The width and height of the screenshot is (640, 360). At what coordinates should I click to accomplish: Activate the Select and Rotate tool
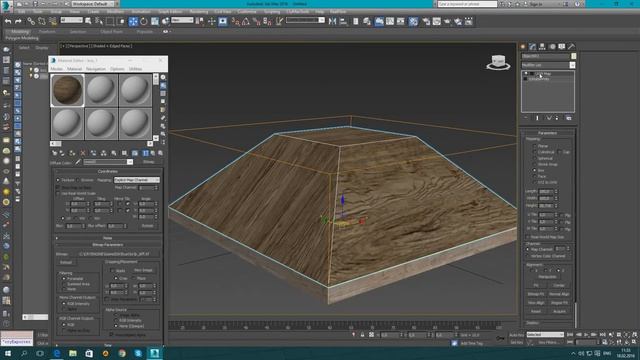(144, 21)
